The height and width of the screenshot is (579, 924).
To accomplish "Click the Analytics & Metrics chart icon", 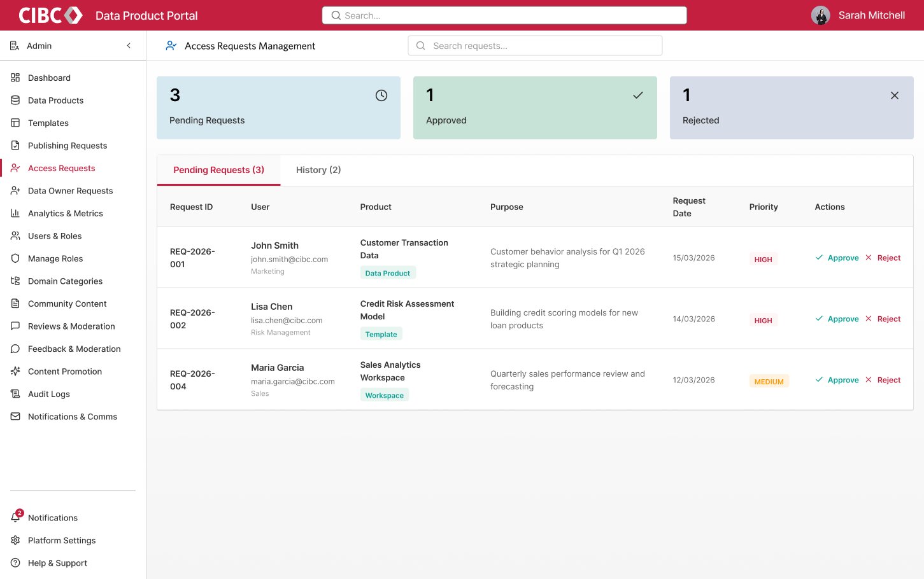I will click(x=15, y=213).
